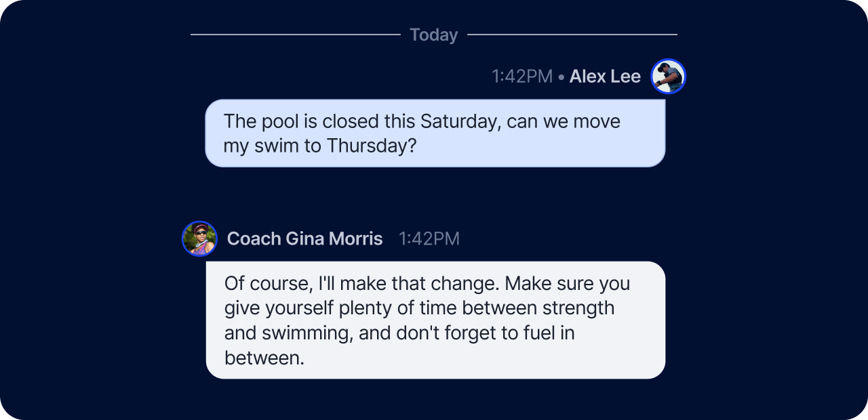
Task: Select Alex's message about the pool closing
Action: pos(435,133)
